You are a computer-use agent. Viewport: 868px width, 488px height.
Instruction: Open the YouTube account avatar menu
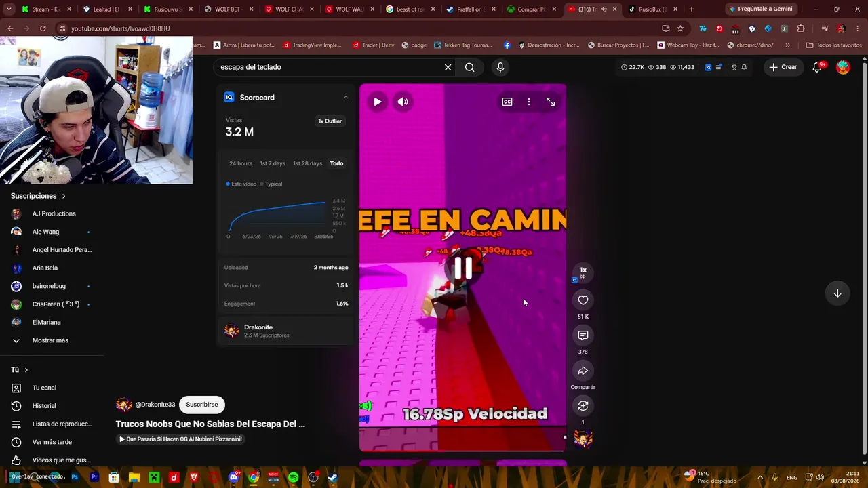(x=843, y=67)
